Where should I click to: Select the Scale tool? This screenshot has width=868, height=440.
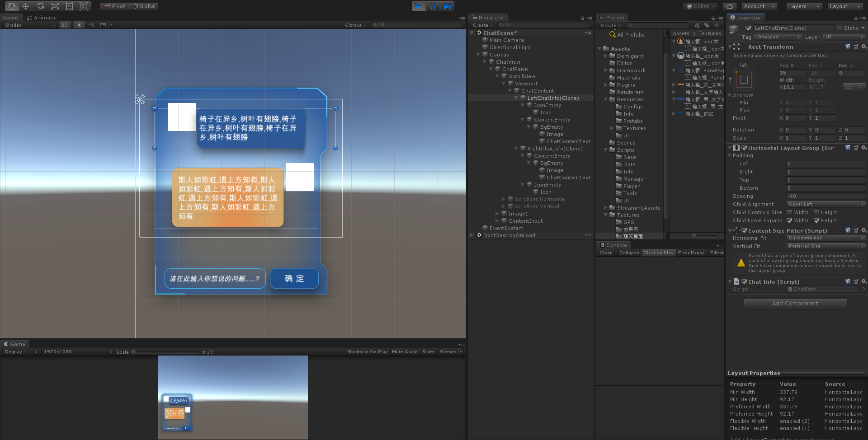pyautogui.click(x=55, y=6)
